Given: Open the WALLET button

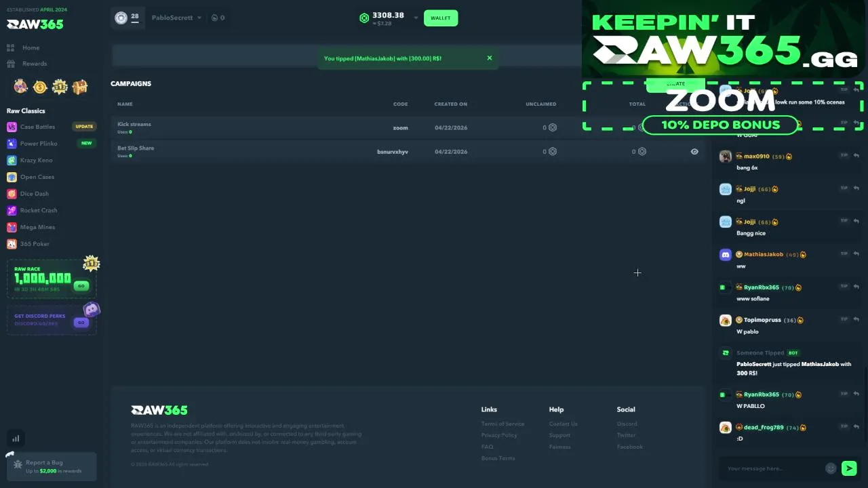Looking at the screenshot, I should pyautogui.click(x=441, y=18).
